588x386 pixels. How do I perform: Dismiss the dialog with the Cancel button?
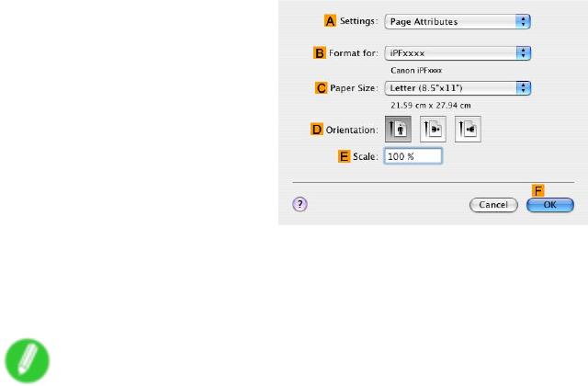(493, 205)
